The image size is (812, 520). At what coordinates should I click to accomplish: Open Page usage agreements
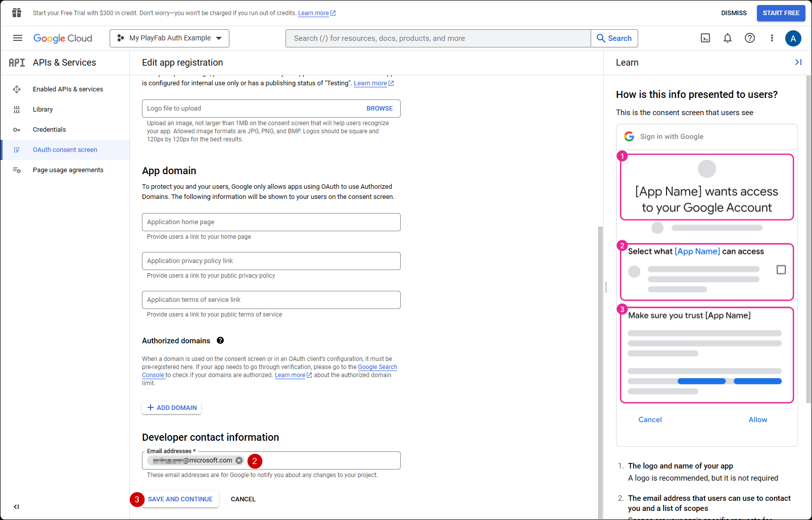68,170
